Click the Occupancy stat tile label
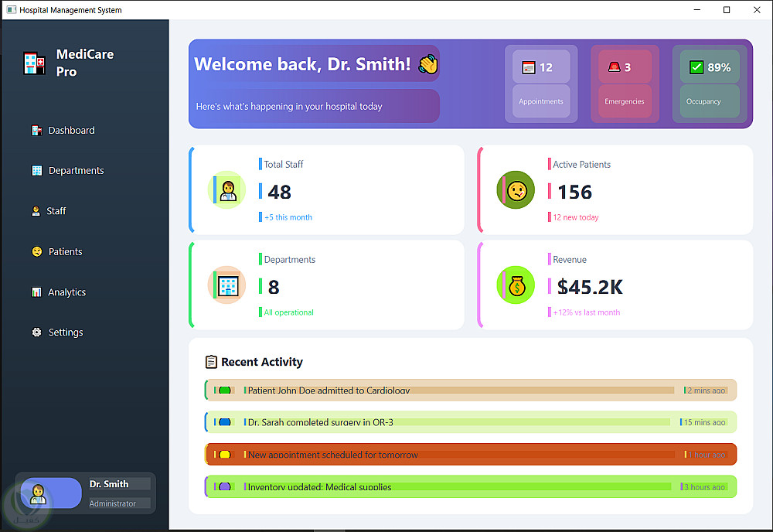The height and width of the screenshot is (532, 773). (703, 101)
